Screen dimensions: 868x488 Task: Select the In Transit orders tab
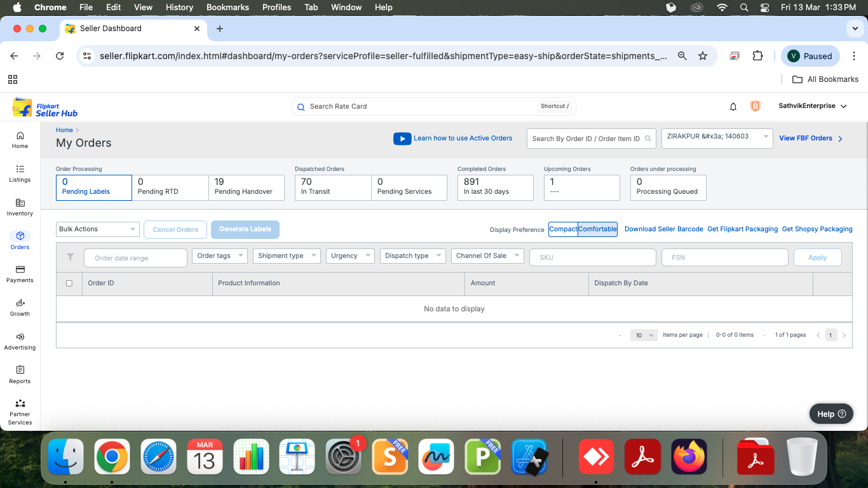332,187
